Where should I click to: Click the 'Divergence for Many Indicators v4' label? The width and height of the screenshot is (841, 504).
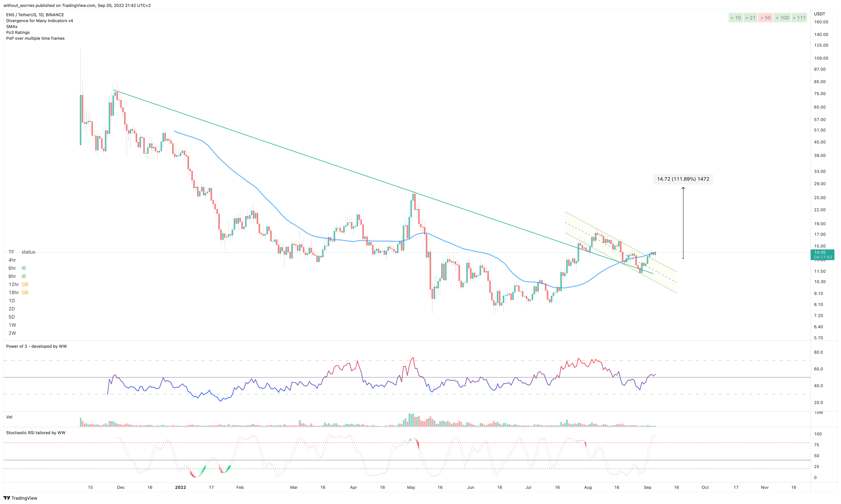pos(39,21)
